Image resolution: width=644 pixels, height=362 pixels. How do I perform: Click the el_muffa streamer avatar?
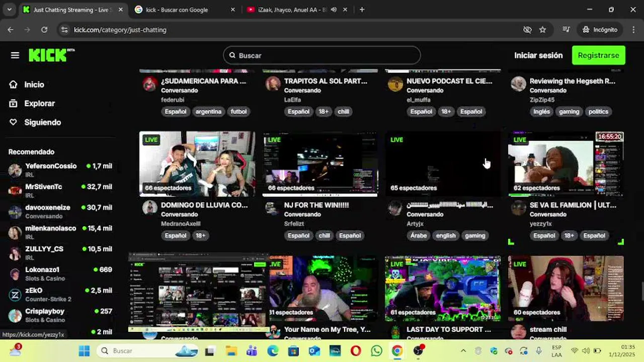395,84
